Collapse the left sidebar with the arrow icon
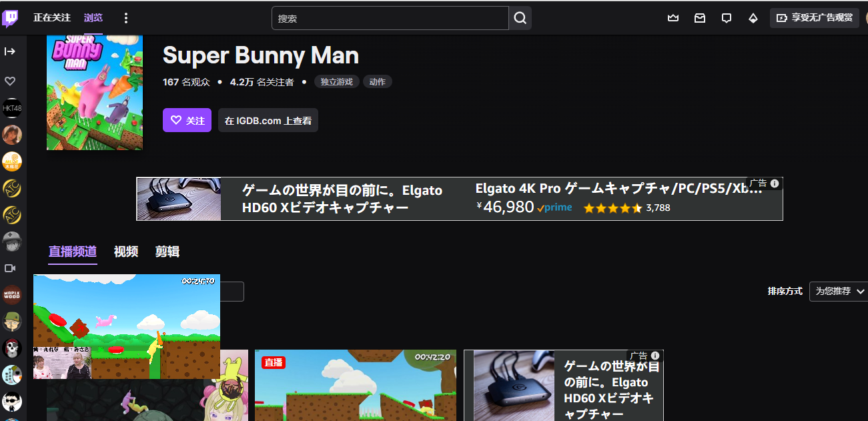 click(x=11, y=50)
